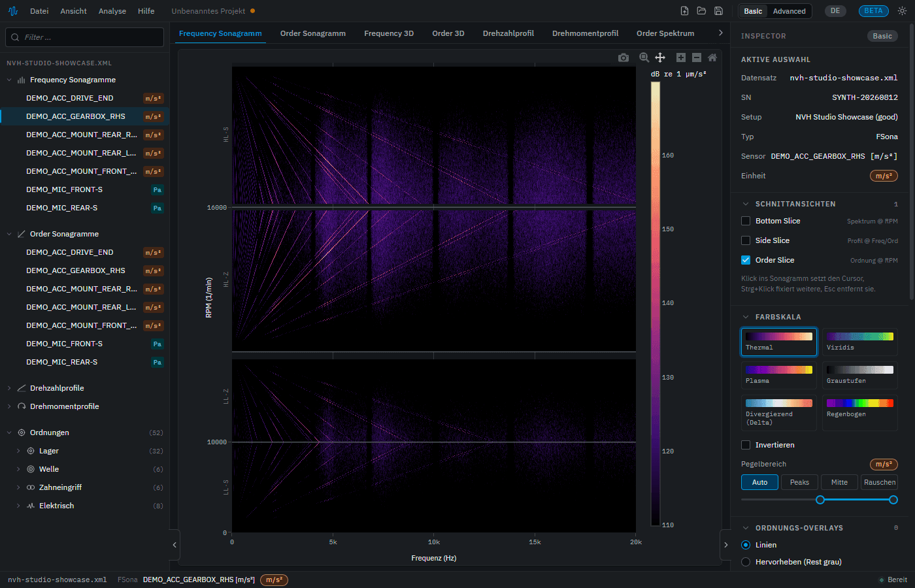Show more tabs via right chevron
This screenshot has height=588, width=915.
pos(720,33)
